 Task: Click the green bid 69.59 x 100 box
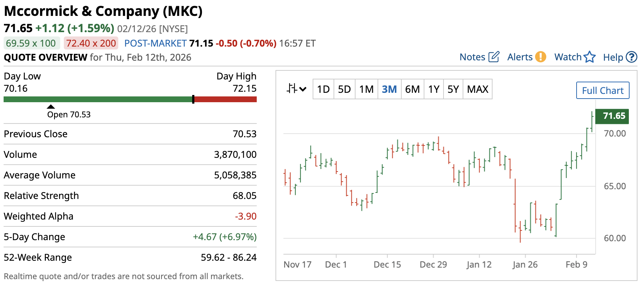click(x=31, y=43)
